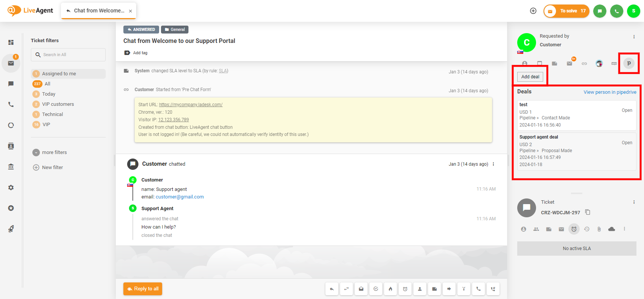Image resolution: width=644 pixels, height=299 pixels.
Task: Open the chat message options three-dot menu
Action: [493, 164]
